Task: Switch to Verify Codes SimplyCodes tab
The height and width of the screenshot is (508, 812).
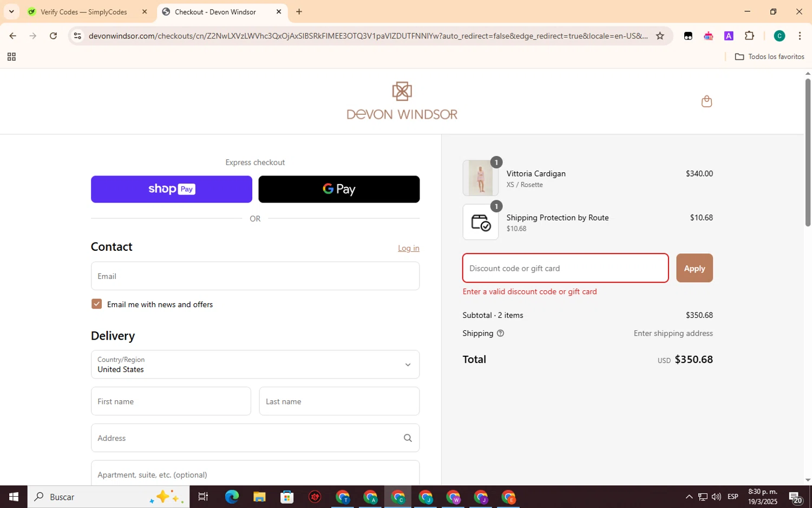Action: [x=83, y=11]
